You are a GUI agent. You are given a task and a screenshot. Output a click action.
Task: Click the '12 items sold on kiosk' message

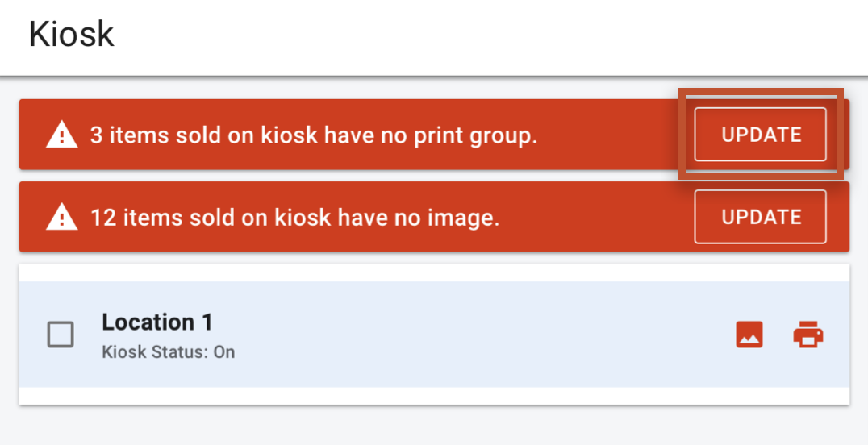295,218
